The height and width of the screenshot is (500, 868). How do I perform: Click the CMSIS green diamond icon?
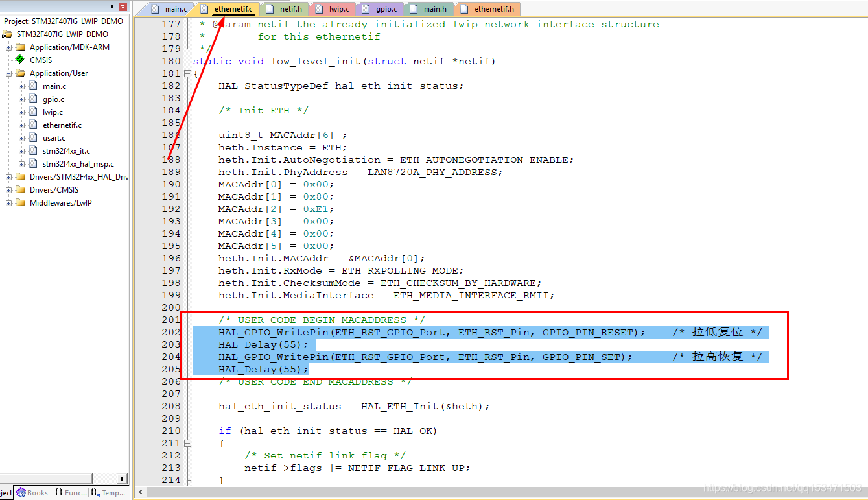(x=19, y=60)
